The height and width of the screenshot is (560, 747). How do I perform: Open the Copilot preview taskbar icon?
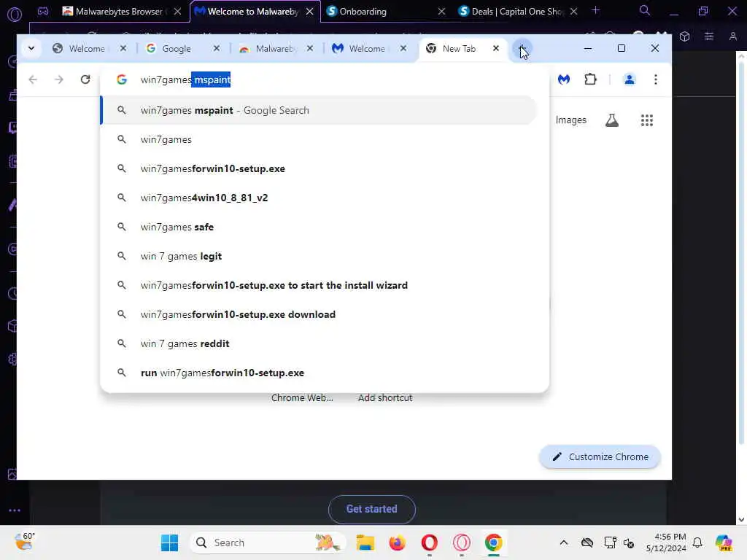(723, 542)
